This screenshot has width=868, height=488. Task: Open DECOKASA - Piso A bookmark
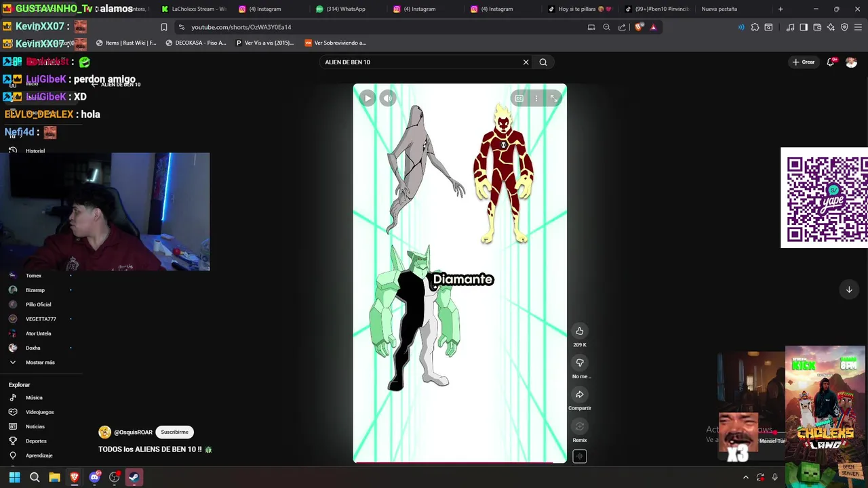pos(195,43)
